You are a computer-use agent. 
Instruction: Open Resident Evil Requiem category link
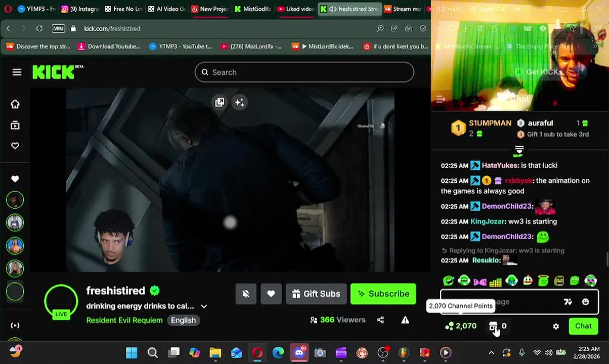tap(124, 320)
